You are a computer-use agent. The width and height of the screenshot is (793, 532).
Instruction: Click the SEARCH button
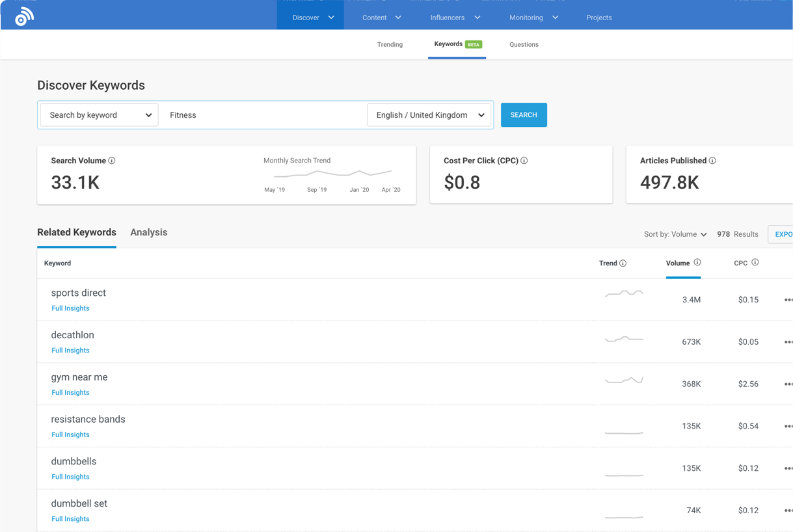point(524,114)
